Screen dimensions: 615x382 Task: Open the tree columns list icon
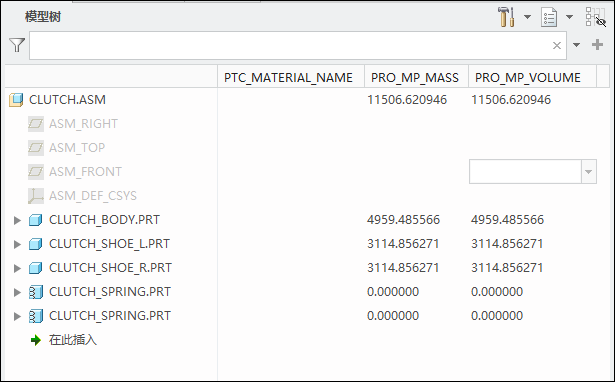click(x=549, y=17)
